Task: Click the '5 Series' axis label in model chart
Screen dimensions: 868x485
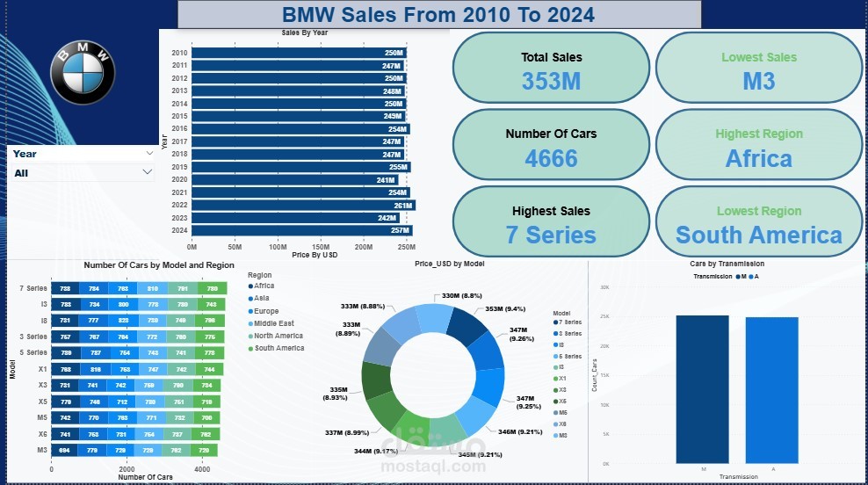Action: [x=33, y=352]
